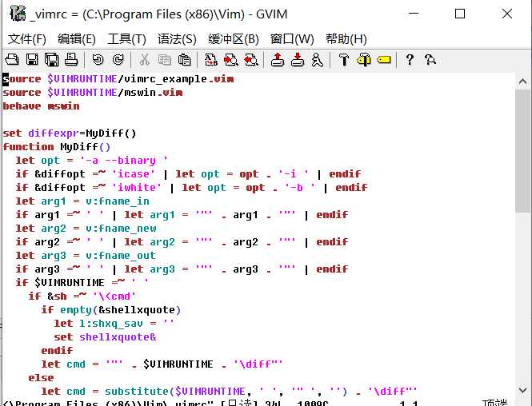Click "v:fname_new" text
Image resolution: width=532 pixels, height=406 pixels.
click(x=121, y=228)
